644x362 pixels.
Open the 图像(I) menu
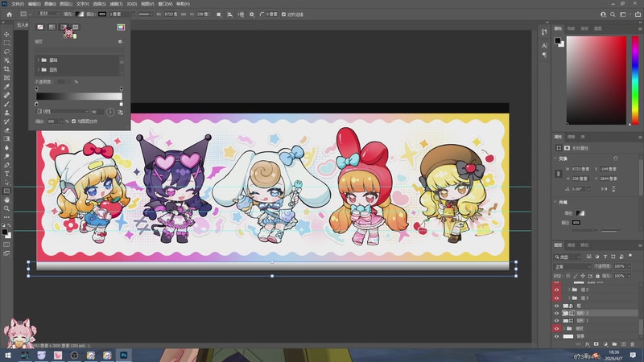click(x=50, y=4)
